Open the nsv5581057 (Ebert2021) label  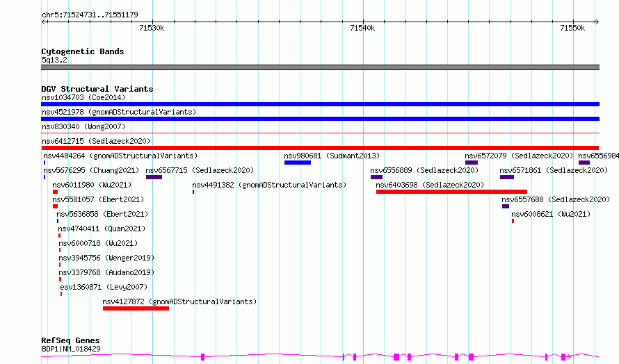point(98,199)
